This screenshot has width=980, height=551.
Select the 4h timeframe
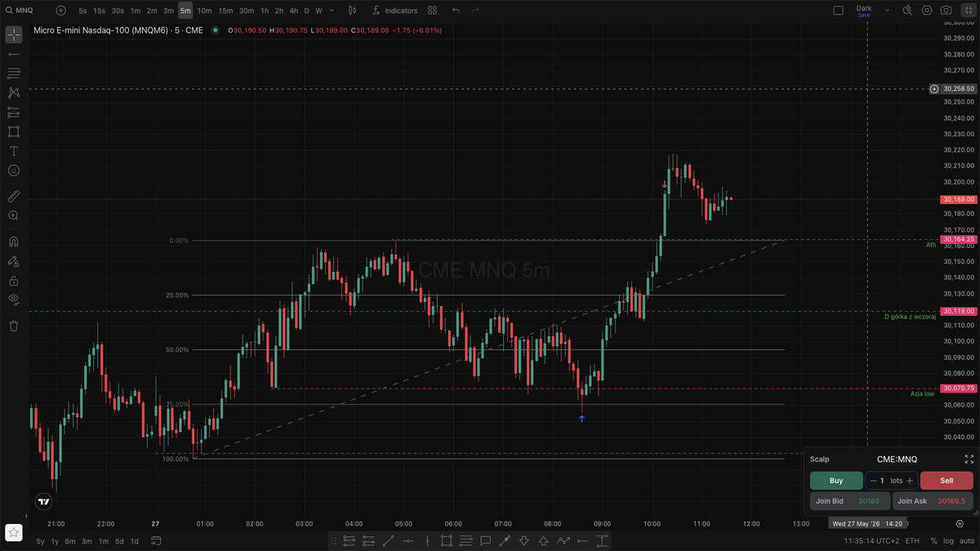pos(293,11)
